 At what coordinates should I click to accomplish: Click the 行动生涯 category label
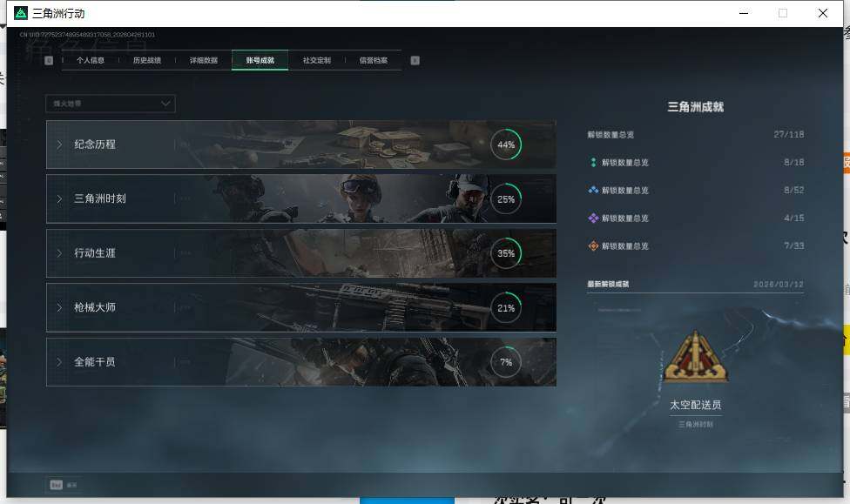click(x=95, y=253)
